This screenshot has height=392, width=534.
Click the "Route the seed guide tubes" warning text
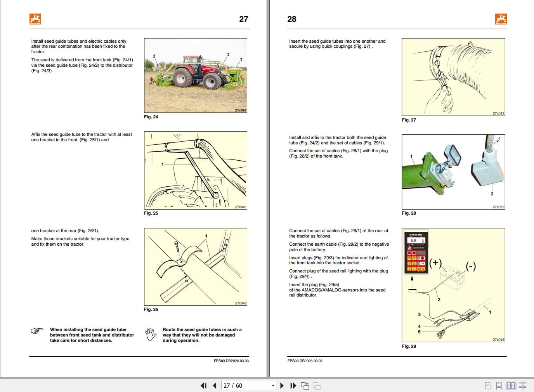[x=202, y=335]
